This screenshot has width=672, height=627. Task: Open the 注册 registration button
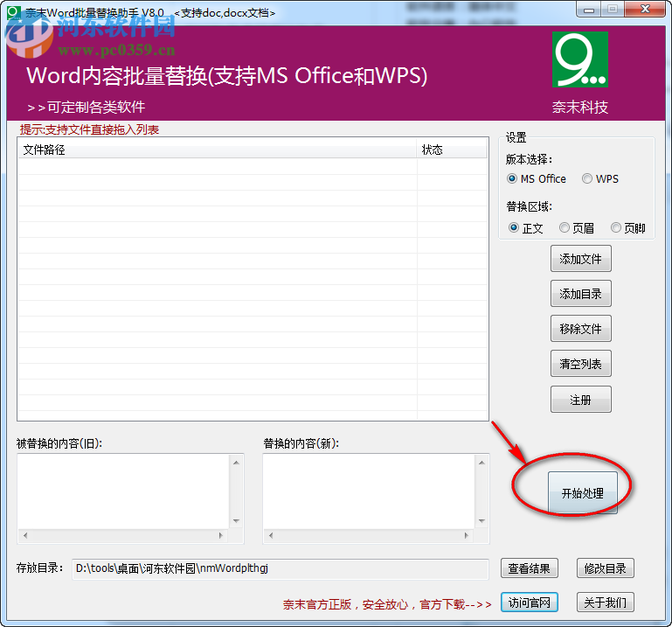581,400
